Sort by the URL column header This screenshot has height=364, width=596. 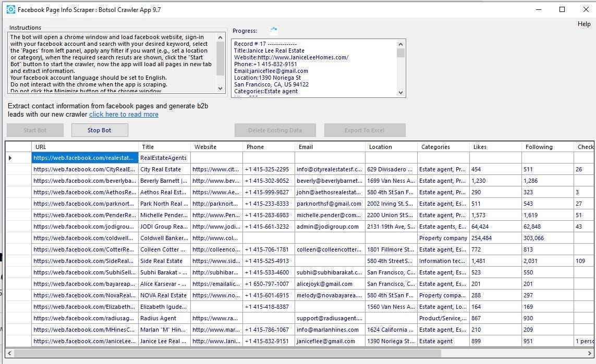point(85,147)
